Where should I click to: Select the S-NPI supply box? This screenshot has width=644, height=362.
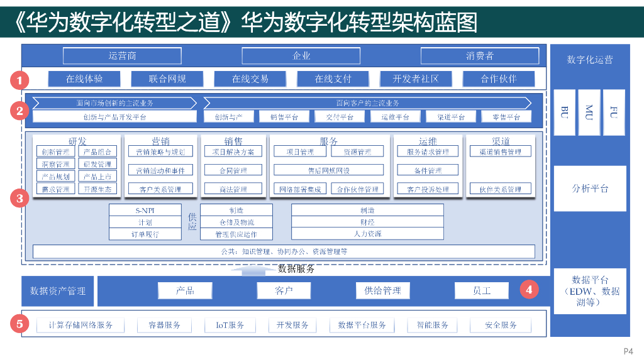point(145,210)
